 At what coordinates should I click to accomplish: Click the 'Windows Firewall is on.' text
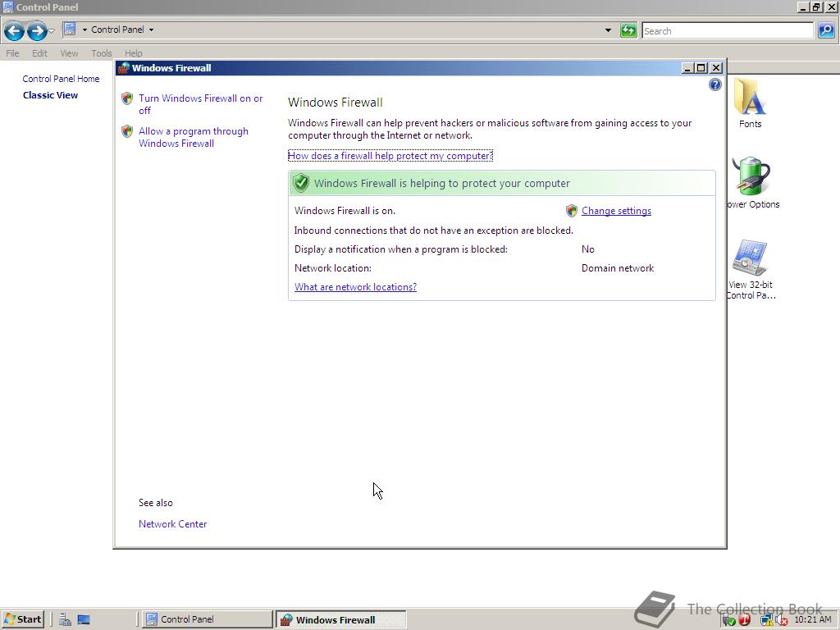(345, 211)
